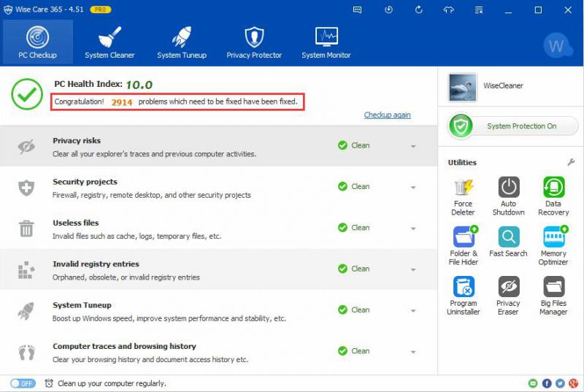Go to Privacy Protector tab
The height and width of the screenshot is (392, 584).
click(x=254, y=42)
